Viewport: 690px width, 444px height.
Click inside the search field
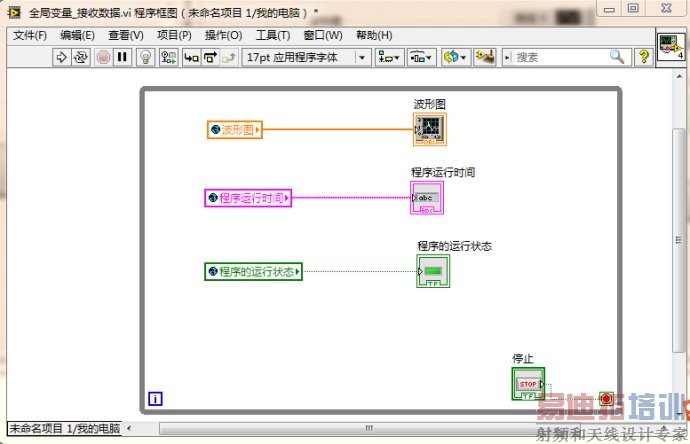(559, 57)
